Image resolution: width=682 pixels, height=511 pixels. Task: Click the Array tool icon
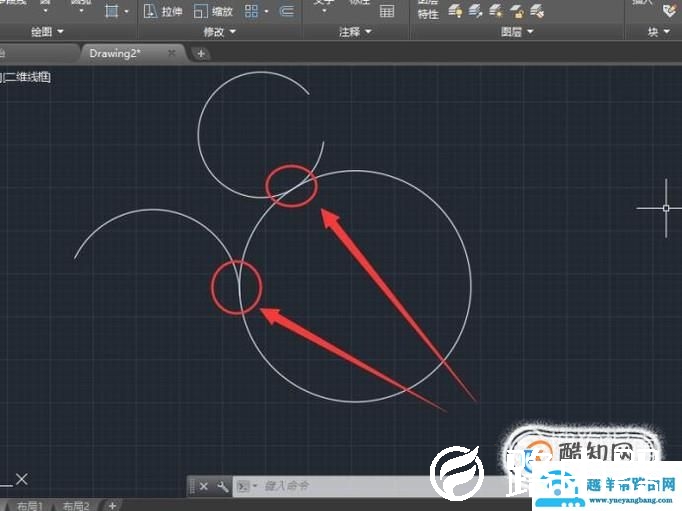(x=251, y=11)
